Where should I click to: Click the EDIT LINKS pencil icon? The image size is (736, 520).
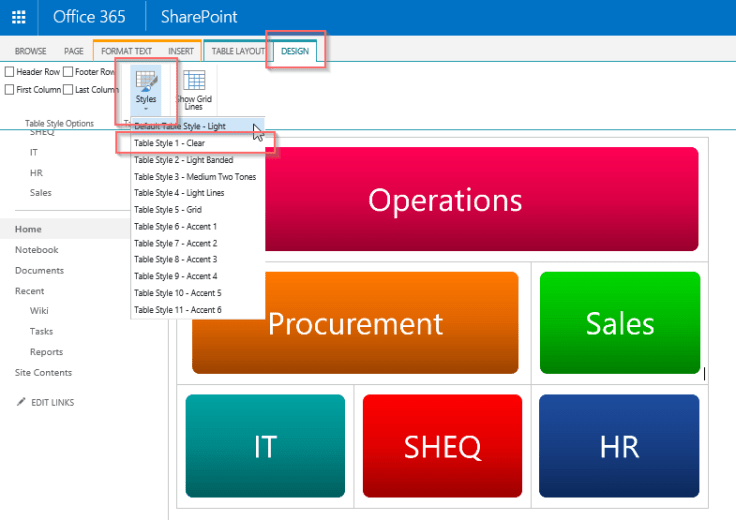pos(21,403)
